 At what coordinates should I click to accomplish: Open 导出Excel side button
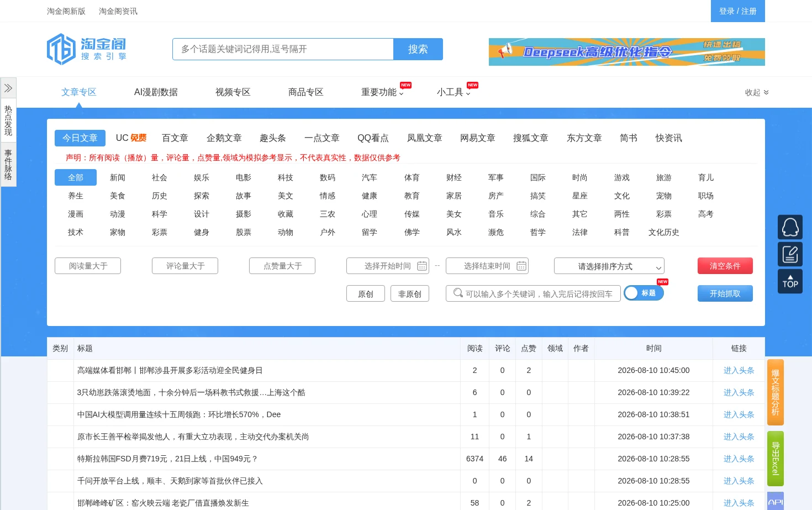[776, 459]
